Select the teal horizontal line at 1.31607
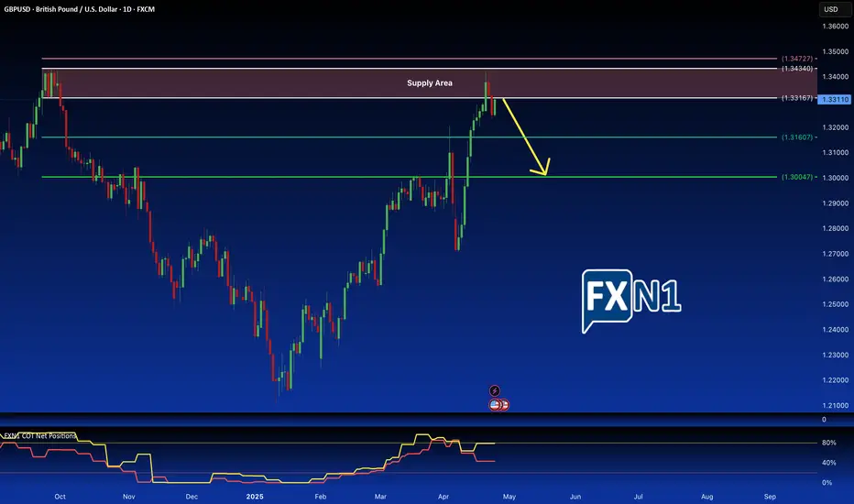This screenshot has height=504, width=854. tap(409, 137)
